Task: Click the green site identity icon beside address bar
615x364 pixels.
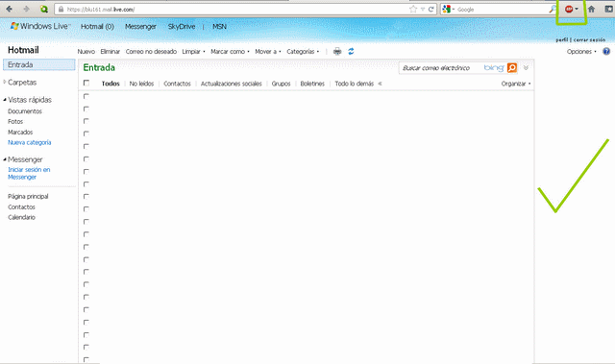Action: click(x=44, y=9)
